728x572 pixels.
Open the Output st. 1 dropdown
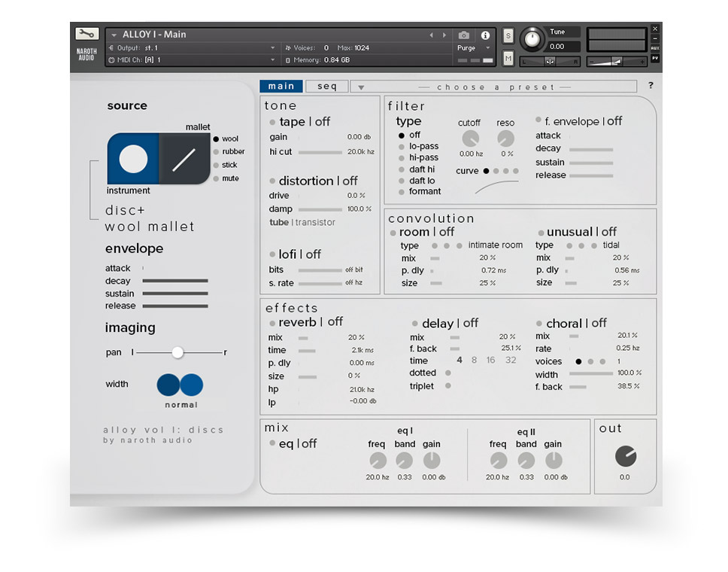point(273,48)
